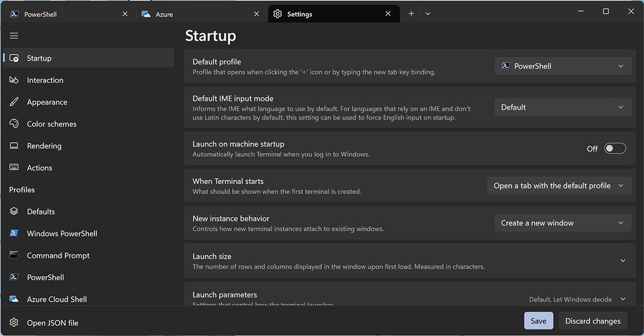Enable Launch on machine startup toggle
Image resolution: width=644 pixels, height=336 pixels.
[614, 149]
